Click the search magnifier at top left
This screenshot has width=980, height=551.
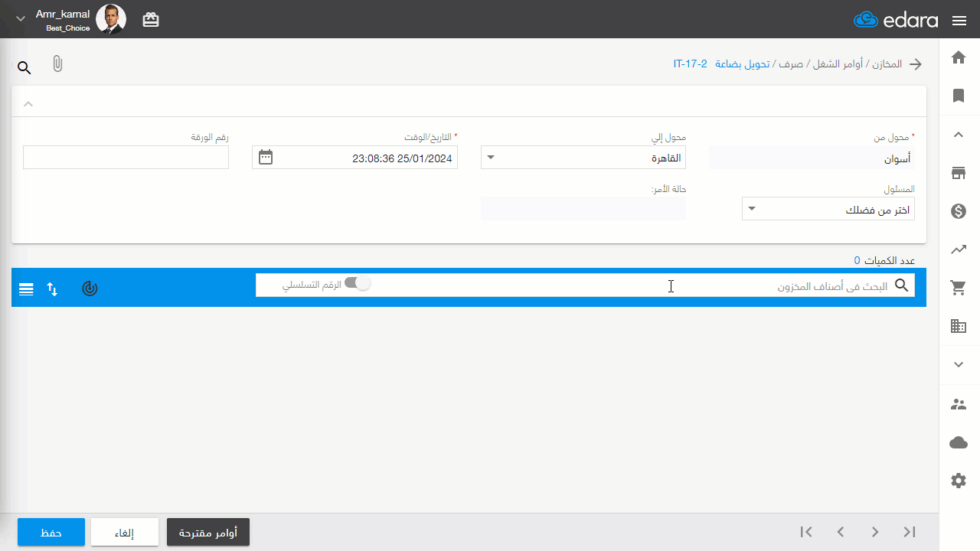coord(24,68)
